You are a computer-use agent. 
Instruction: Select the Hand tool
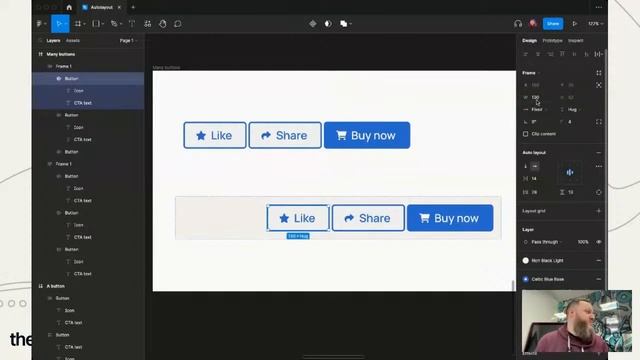tap(162, 24)
